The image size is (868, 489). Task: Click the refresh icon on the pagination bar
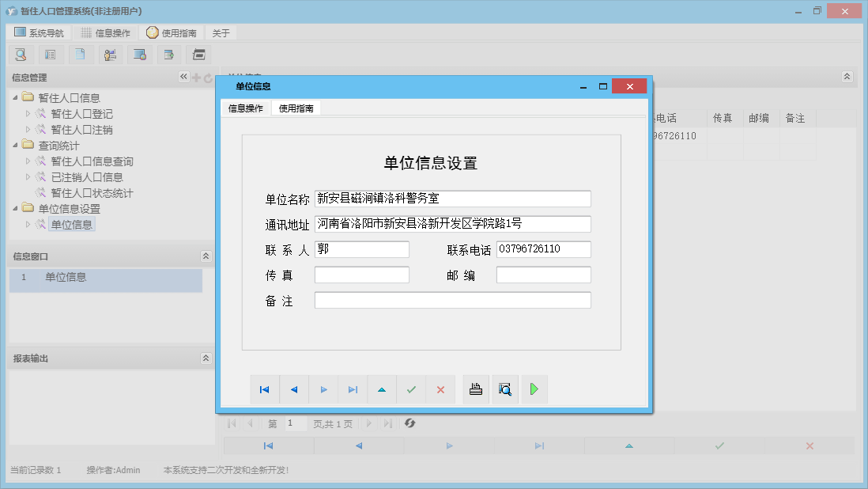(x=409, y=423)
